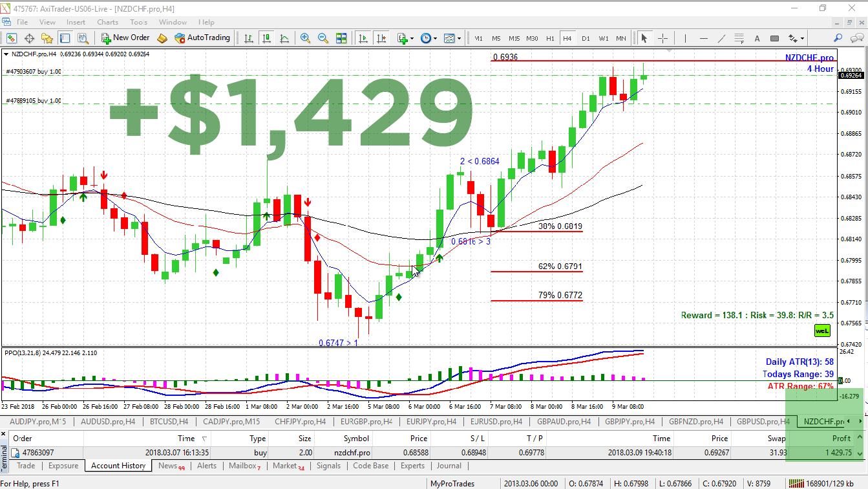
Task: Select the M15 timeframe
Action: (514, 39)
